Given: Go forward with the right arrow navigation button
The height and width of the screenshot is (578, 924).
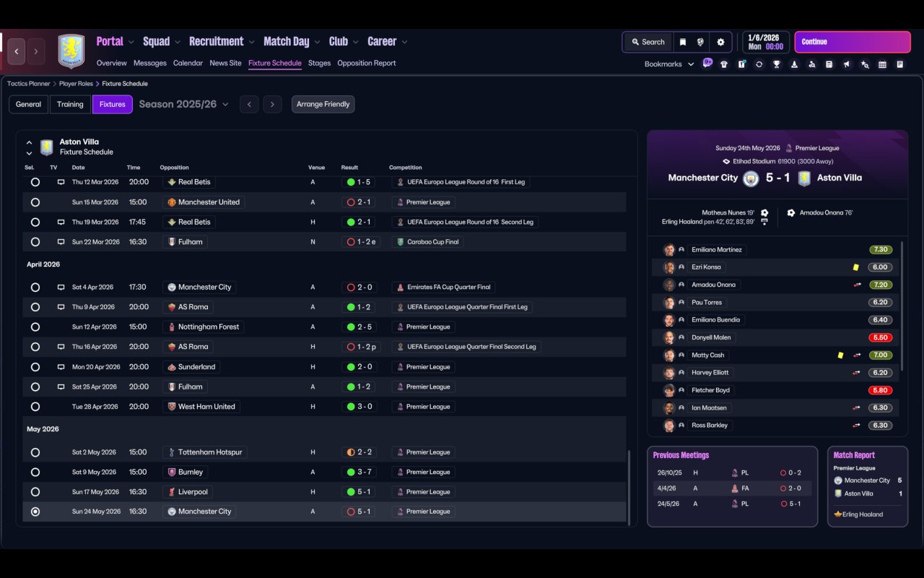Looking at the screenshot, I should (x=36, y=51).
